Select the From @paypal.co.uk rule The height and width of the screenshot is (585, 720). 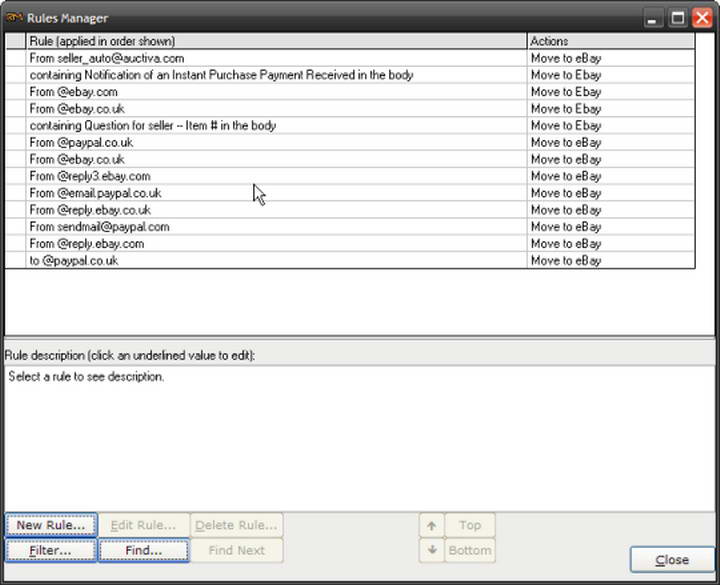276,143
